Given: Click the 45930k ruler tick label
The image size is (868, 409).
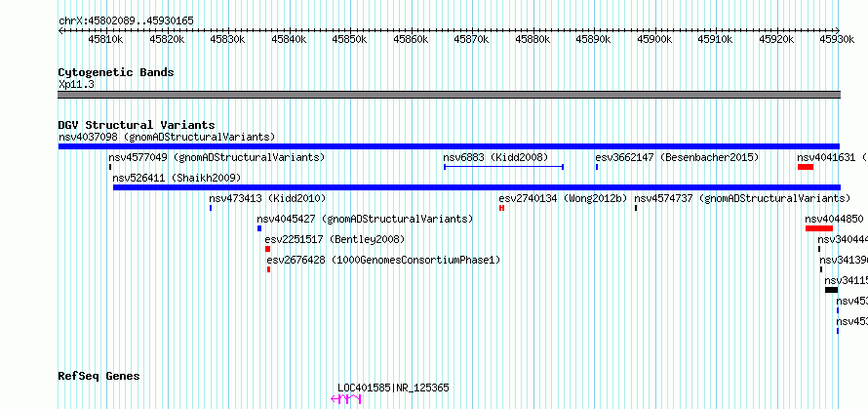Looking at the screenshot, I should 838,39.
